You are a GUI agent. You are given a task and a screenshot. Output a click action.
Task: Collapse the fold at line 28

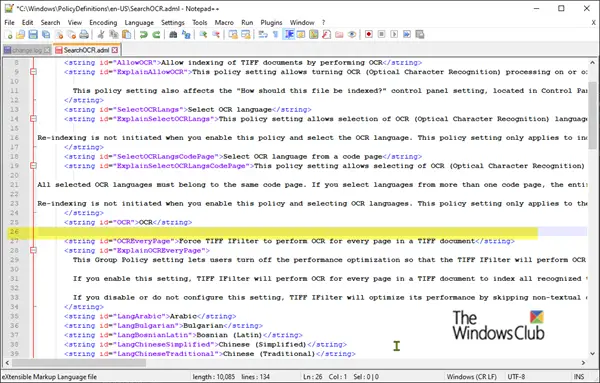(x=33, y=250)
